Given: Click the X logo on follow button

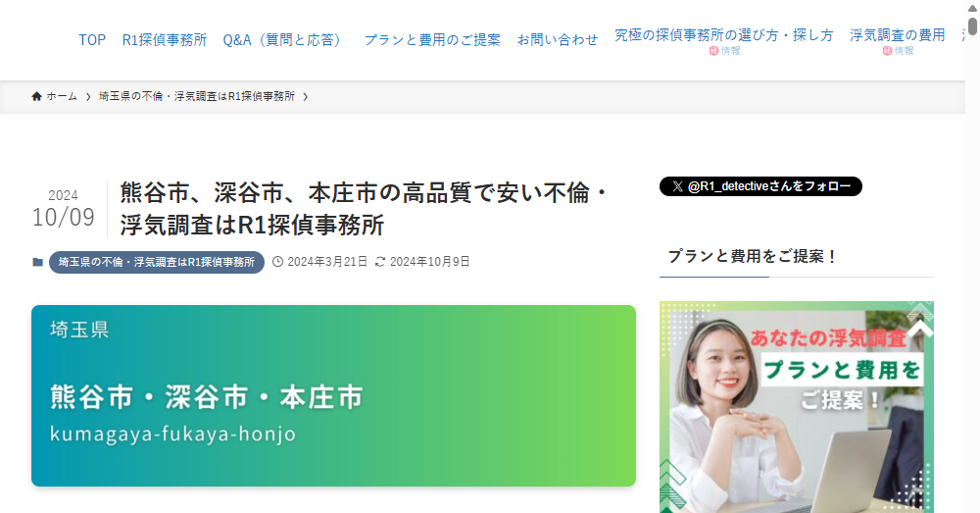Looking at the screenshot, I should [x=677, y=186].
